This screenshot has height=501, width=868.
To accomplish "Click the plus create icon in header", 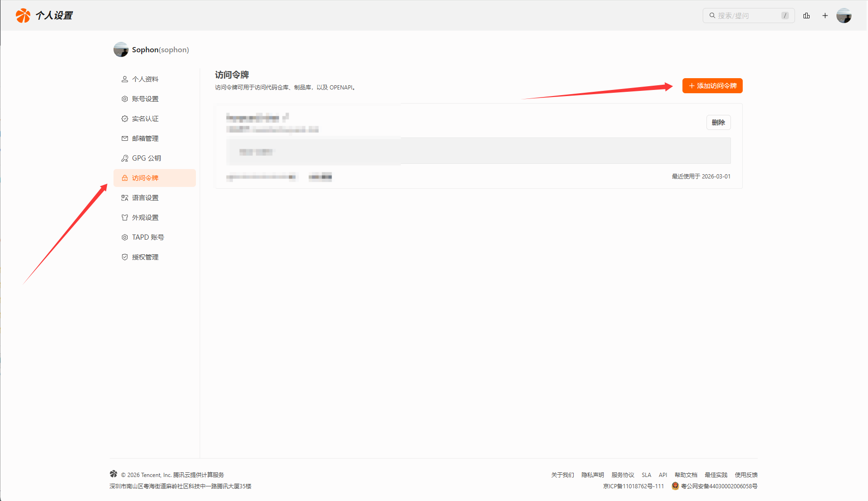I will pyautogui.click(x=825, y=16).
